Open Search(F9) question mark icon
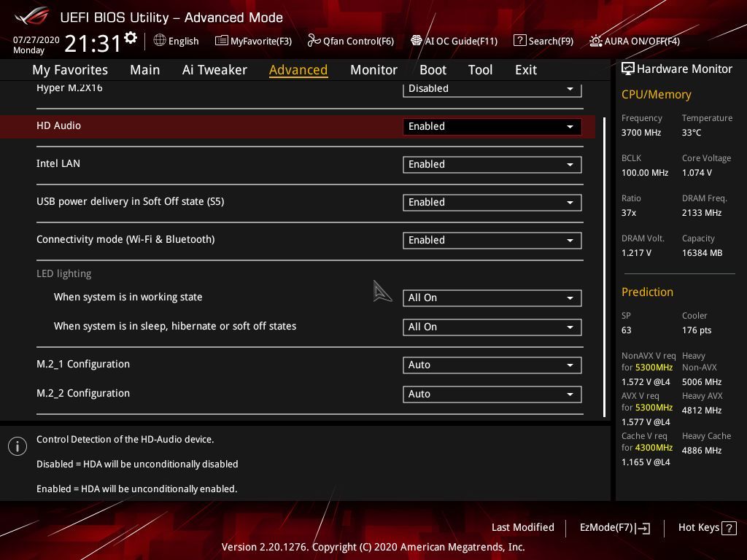This screenshot has width=747, height=560. [x=519, y=41]
